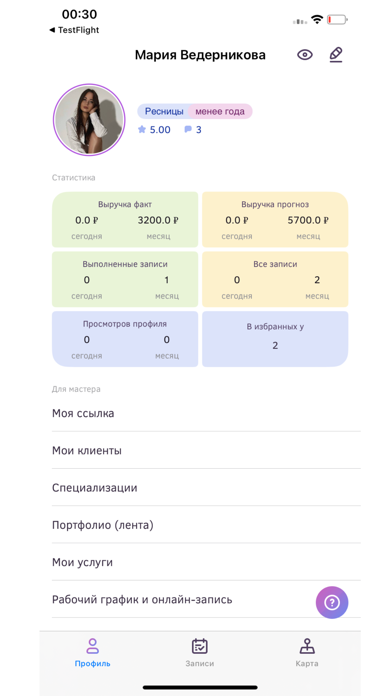Go to Специализации settings
The width and height of the screenshot is (392, 696).
tap(206, 488)
